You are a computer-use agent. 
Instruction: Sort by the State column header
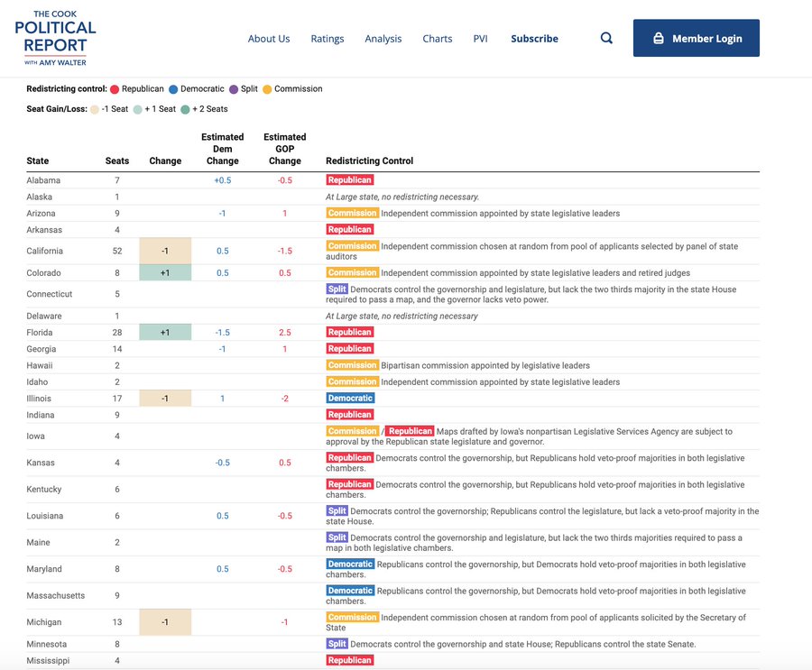38,161
